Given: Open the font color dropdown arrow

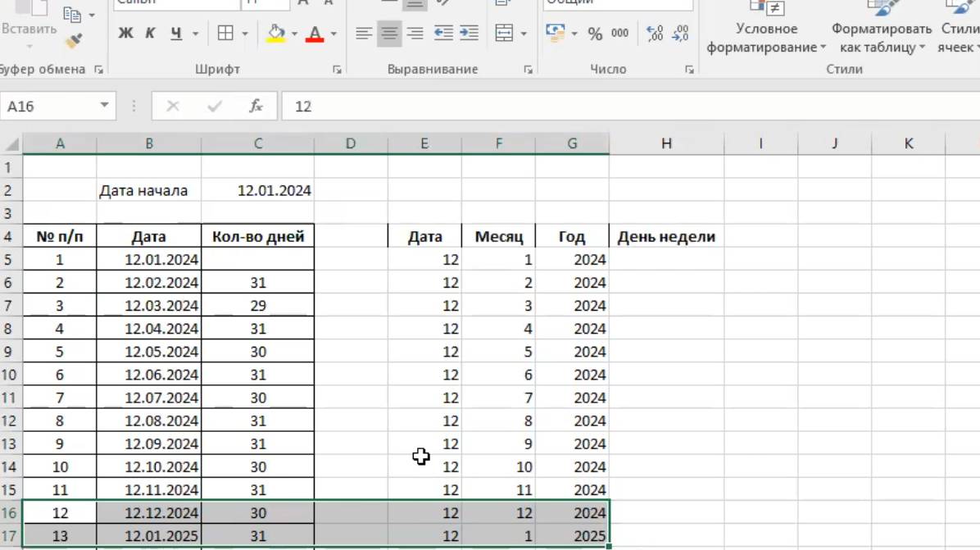Looking at the screenshot, I should tap(333, 34).
